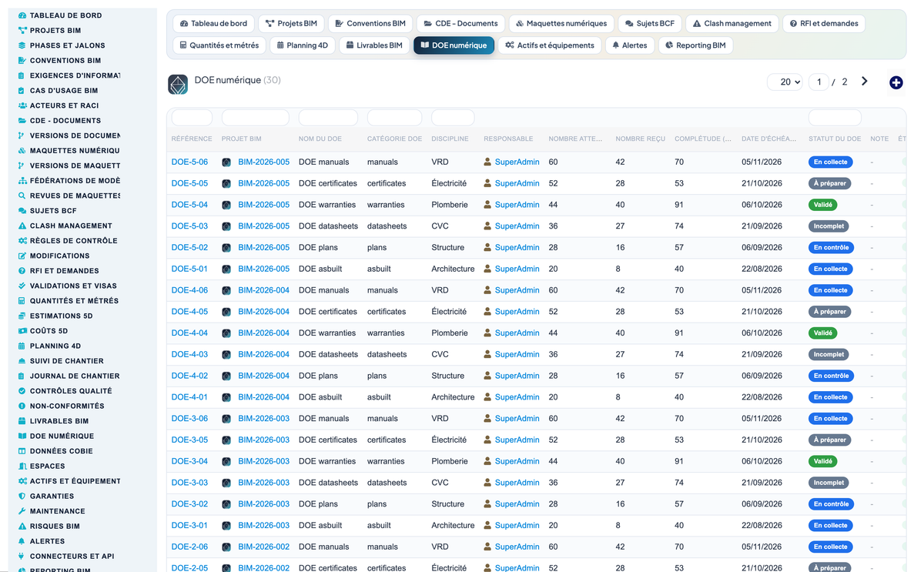
Task: Open record link DOE-4-03
Action: coord(189,355)
